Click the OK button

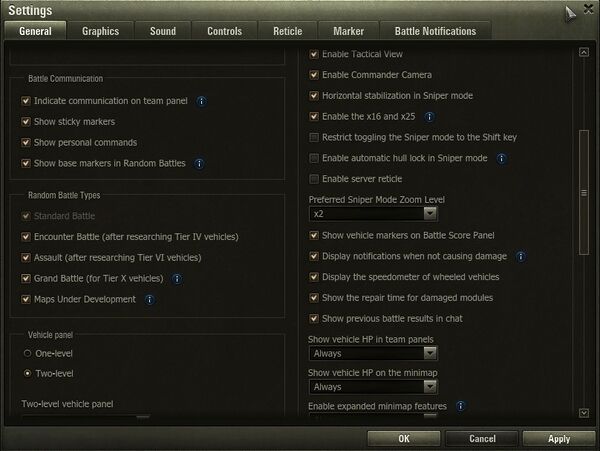pos(404,438)
